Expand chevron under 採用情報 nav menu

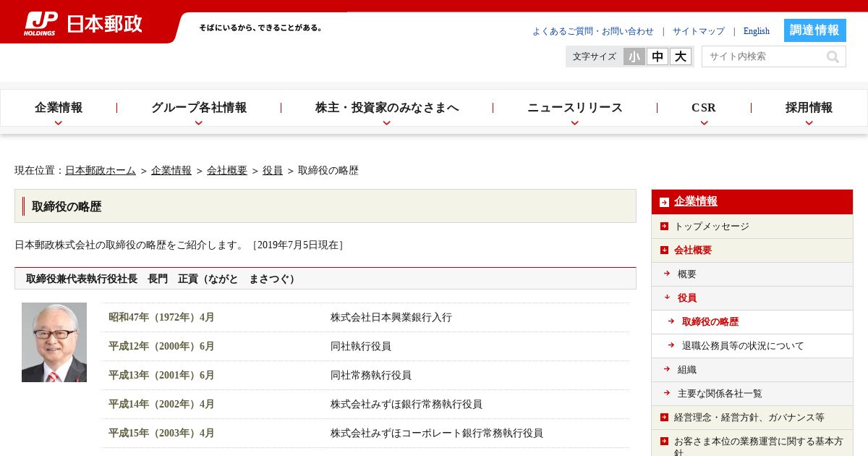[809, 123]
